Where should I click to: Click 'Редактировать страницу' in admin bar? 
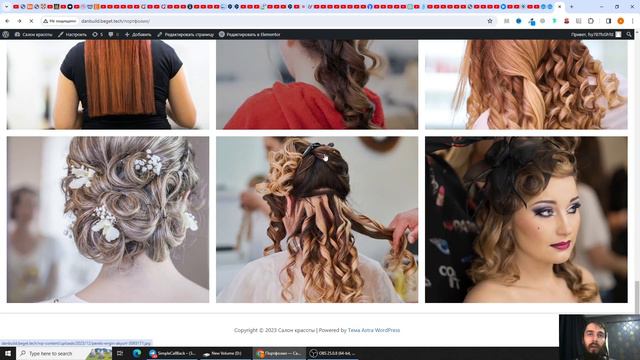(x=185, y=35)
